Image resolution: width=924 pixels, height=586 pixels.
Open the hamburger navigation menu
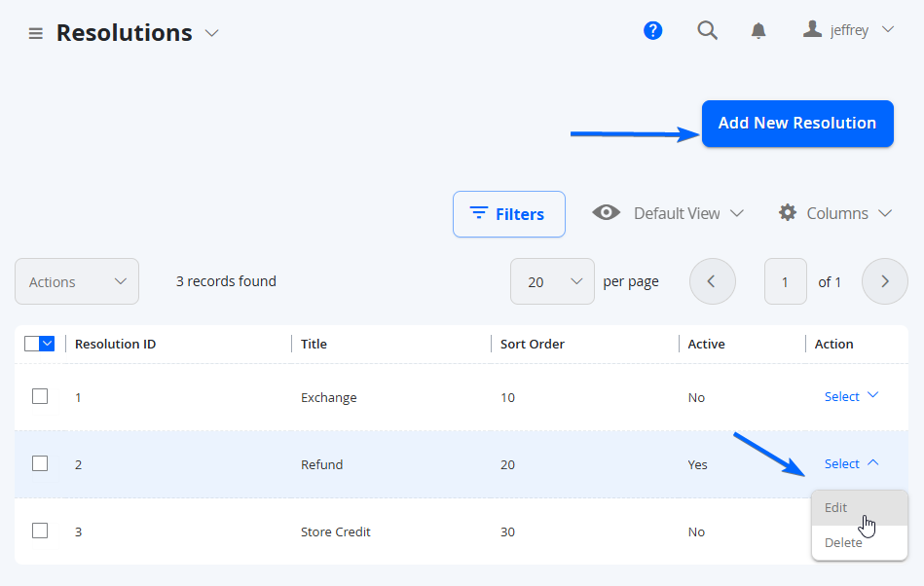(35, 33)
